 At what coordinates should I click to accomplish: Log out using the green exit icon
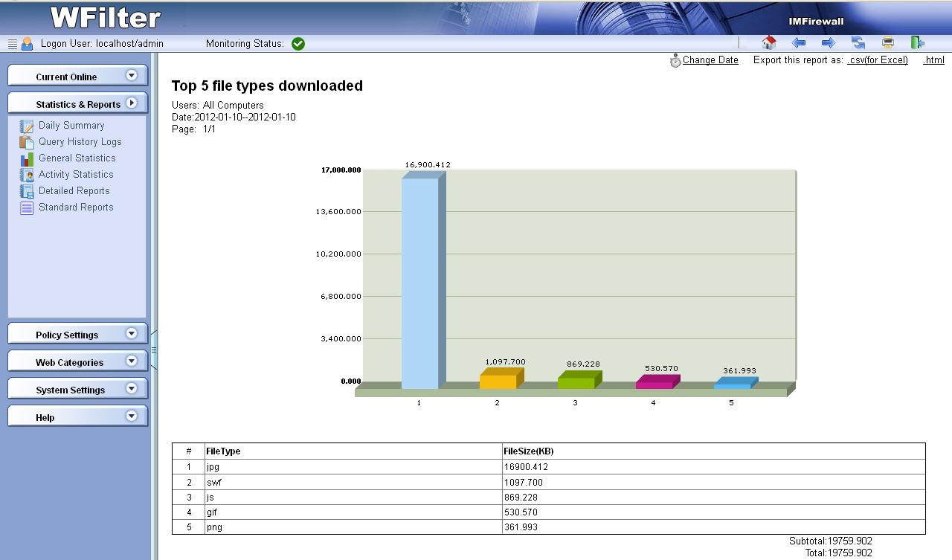click(x=918, y=43)
